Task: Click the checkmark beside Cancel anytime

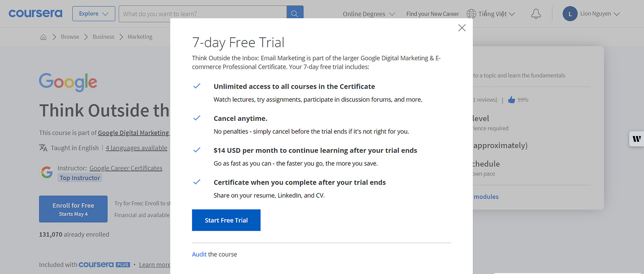Action: click(x=197, y=118)
